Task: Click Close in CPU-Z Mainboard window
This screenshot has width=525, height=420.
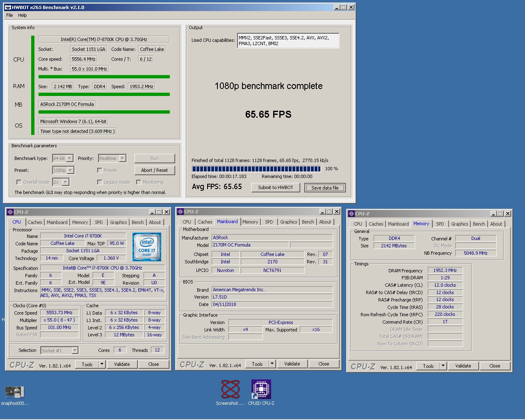Action: pos(324,364)
